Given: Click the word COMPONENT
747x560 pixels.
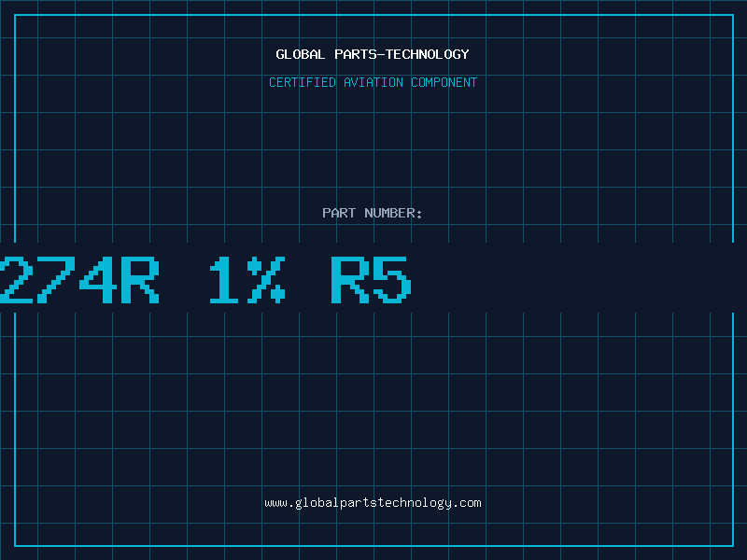Looking at the screenshot, I should pos(444,82).
